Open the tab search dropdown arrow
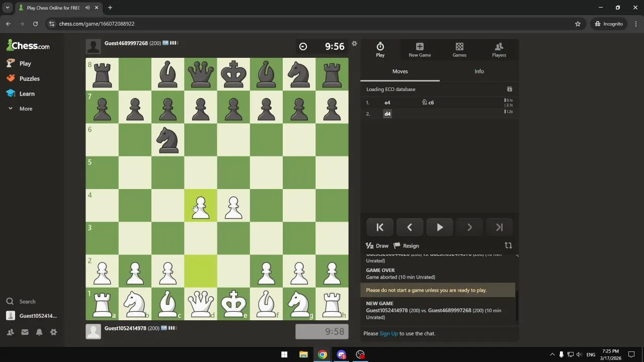 click(x=8, y=8)
